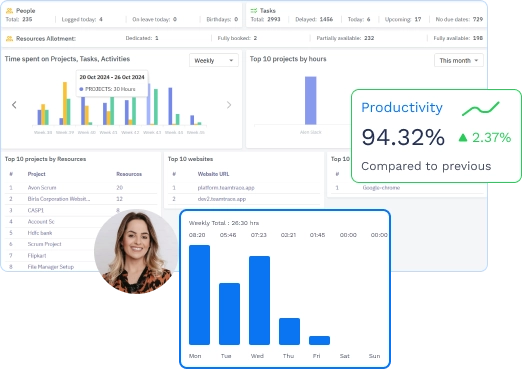
Task: Open the dev2.teamtrace.app website link
Action: tap(222, 199)
